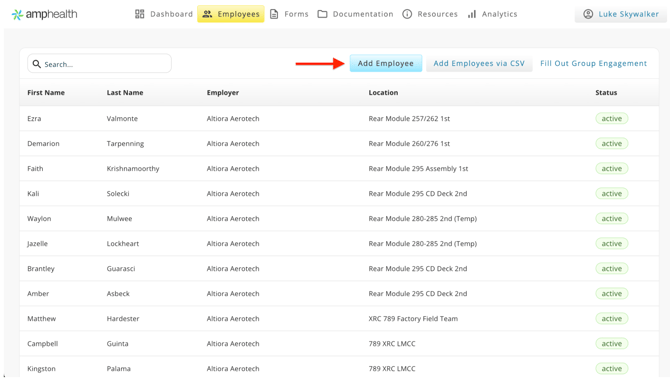The image size is (670, 379).
Task: Click the Add Employee button
Action: point(386,63)
